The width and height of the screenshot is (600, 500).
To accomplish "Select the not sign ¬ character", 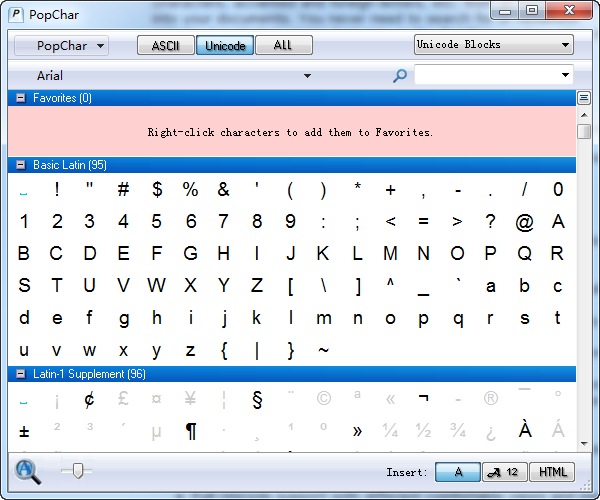I will pyautogui.click(x=423, y=398).
